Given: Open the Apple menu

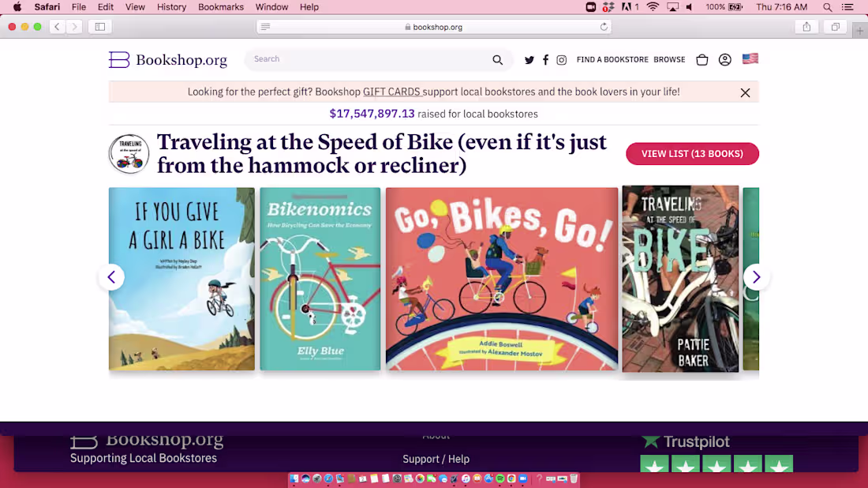Looking at the screenshot, I should tap(17, 7).
